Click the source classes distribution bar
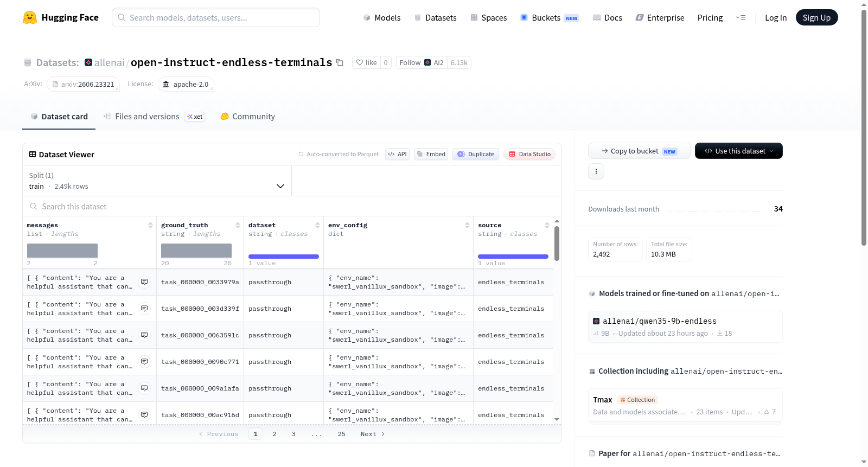868x467 pixels. (513, 257)
